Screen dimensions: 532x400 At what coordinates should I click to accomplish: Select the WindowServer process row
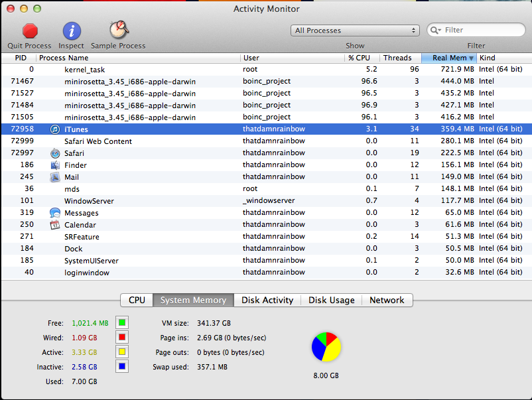(x=267, y=201)
